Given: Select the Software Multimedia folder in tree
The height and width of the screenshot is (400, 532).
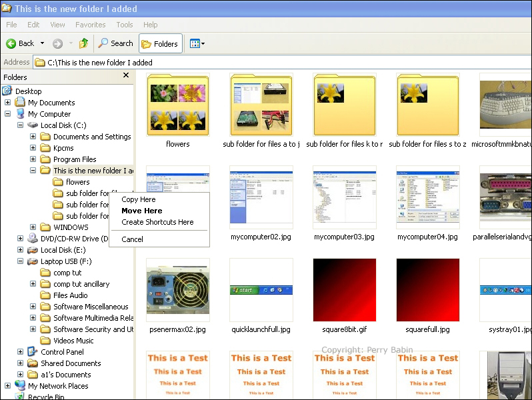Looking at the screenshot, I should 87,318.
